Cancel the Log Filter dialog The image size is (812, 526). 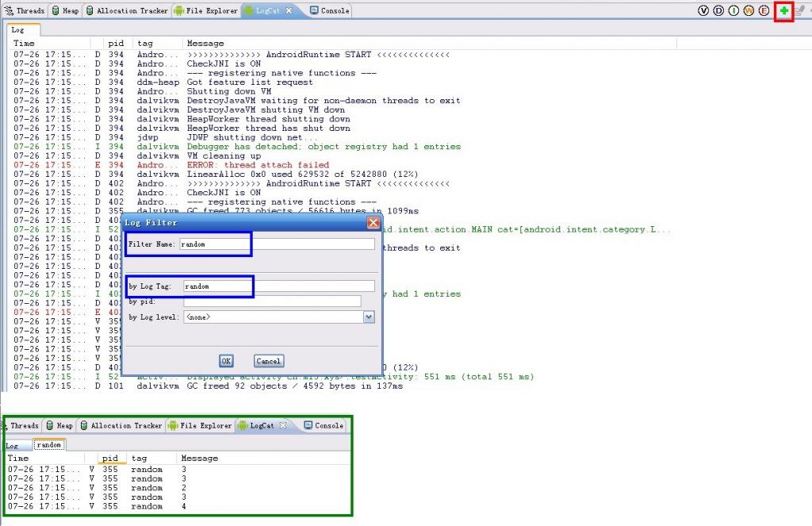tap(269, 361)
